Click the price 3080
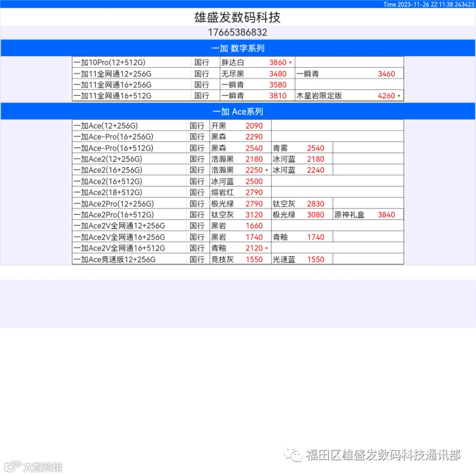Viewport: 476px width, 476px height. 315,214
